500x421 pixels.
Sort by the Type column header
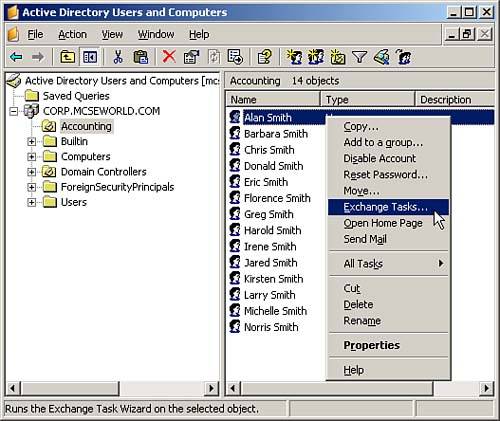[367, 99]
